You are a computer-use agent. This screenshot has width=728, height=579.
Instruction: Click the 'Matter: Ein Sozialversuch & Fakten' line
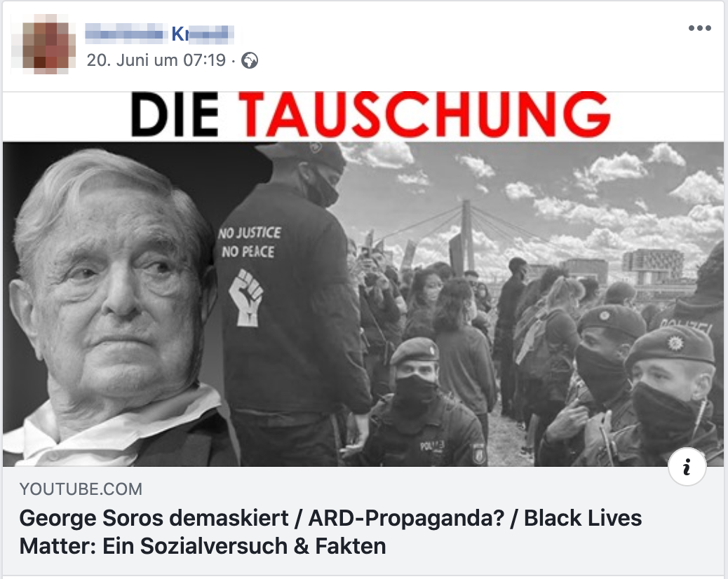[203, 547]
